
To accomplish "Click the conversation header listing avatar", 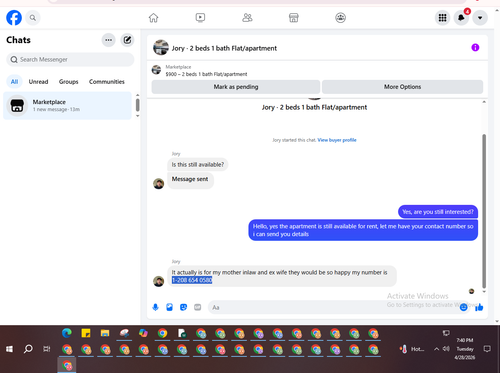I will tap(161, 48).
